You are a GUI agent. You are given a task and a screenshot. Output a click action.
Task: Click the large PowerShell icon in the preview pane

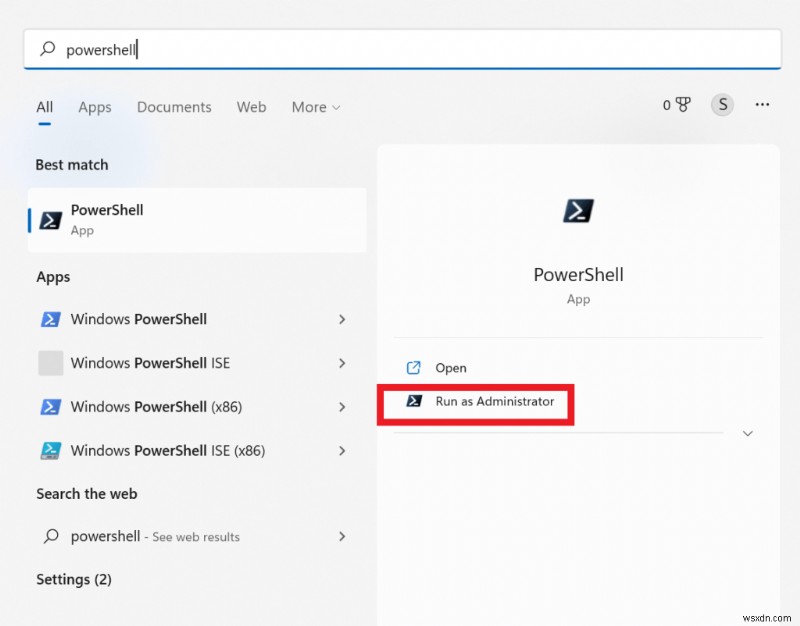tap(578, 211)
